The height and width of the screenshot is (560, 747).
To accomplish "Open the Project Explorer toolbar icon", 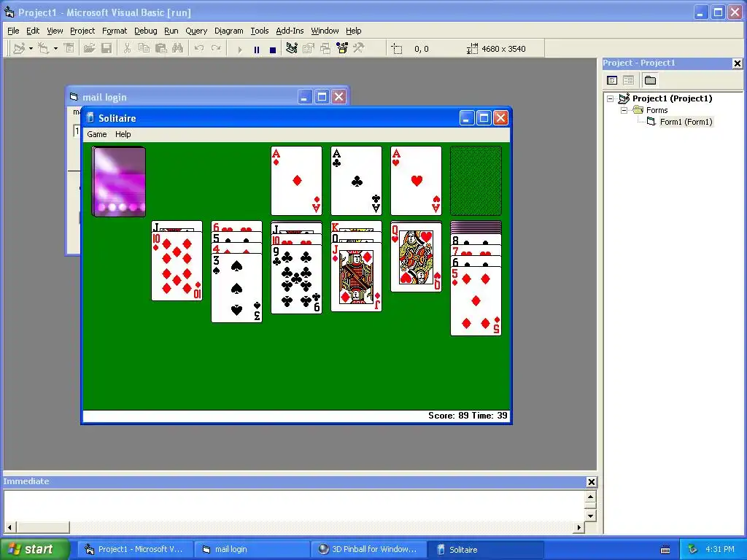I will (292, 49).
